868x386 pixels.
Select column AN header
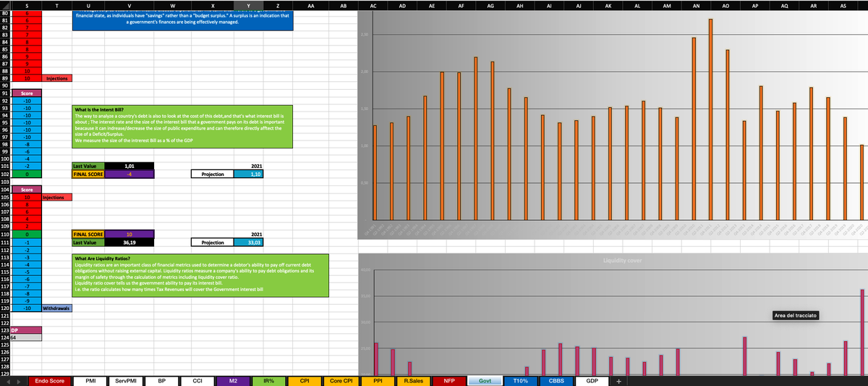pyautogui.click(x=696, y=5)
